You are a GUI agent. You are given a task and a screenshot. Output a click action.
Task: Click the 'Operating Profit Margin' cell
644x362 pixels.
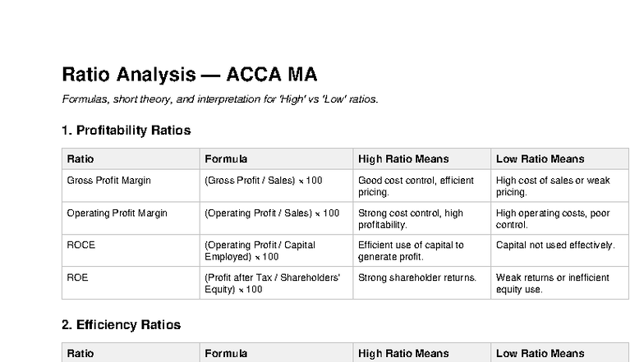117,213
